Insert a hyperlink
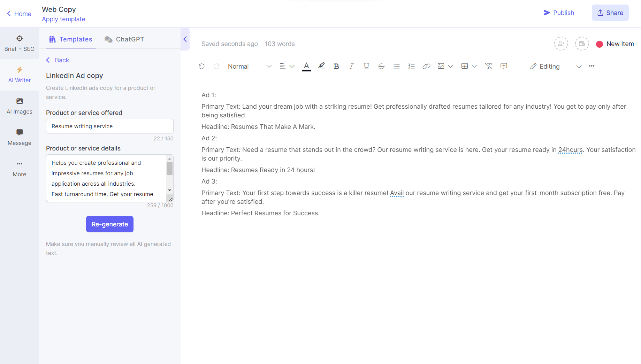641x364 pixels. pos(426,66)
